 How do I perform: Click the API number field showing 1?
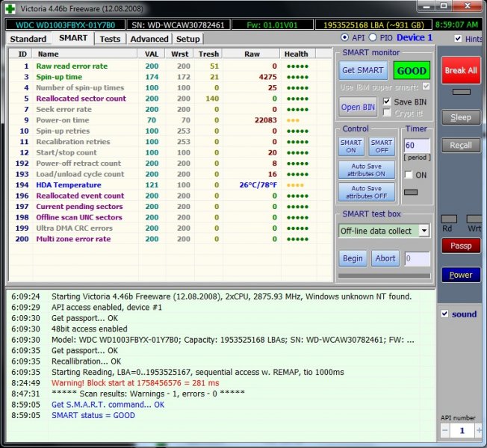click(x=462, y=431)
